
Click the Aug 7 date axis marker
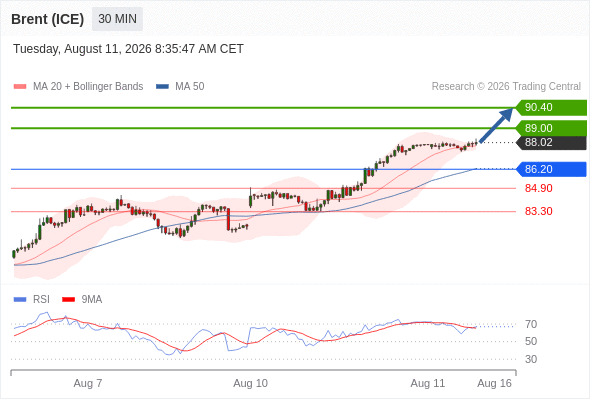88,383
